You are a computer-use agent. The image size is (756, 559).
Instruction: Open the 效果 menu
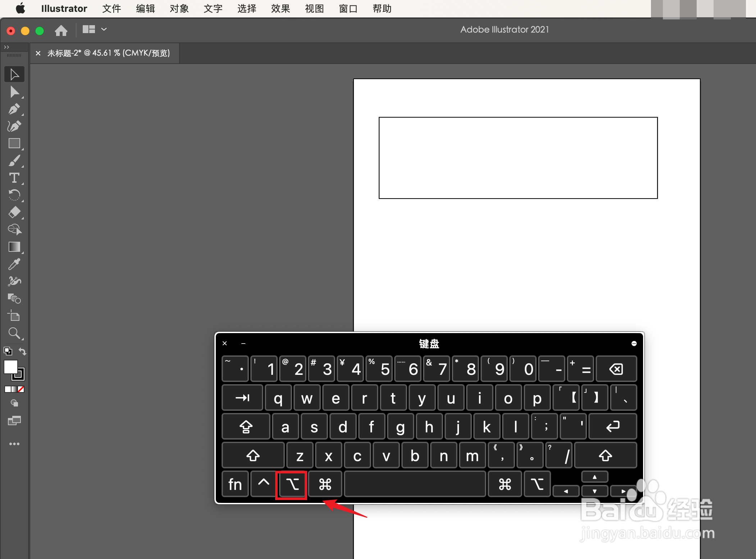280,9
